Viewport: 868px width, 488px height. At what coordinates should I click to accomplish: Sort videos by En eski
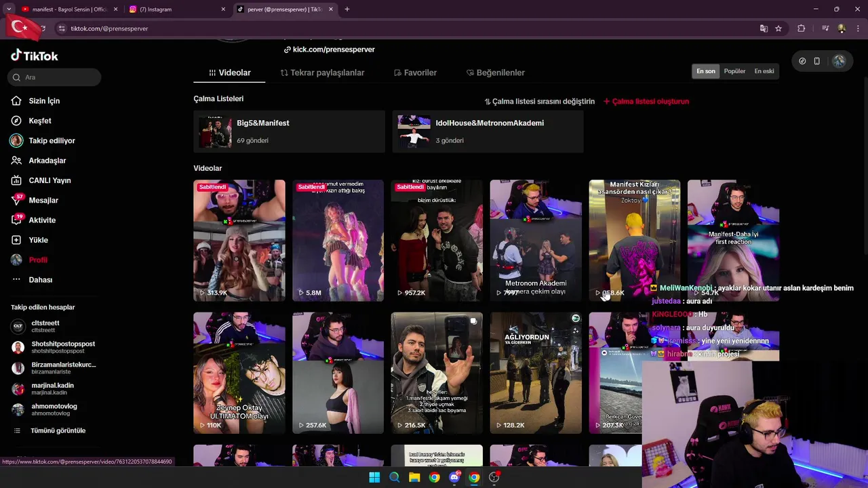point(764,71)
